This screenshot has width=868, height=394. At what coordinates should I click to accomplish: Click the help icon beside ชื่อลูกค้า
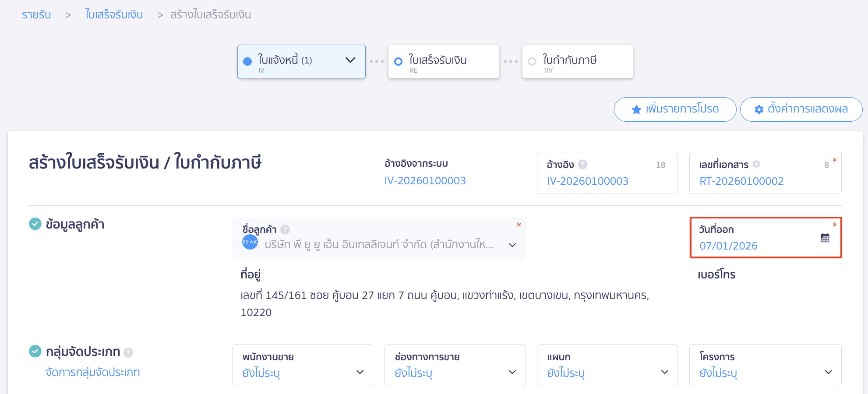point(285,229)
